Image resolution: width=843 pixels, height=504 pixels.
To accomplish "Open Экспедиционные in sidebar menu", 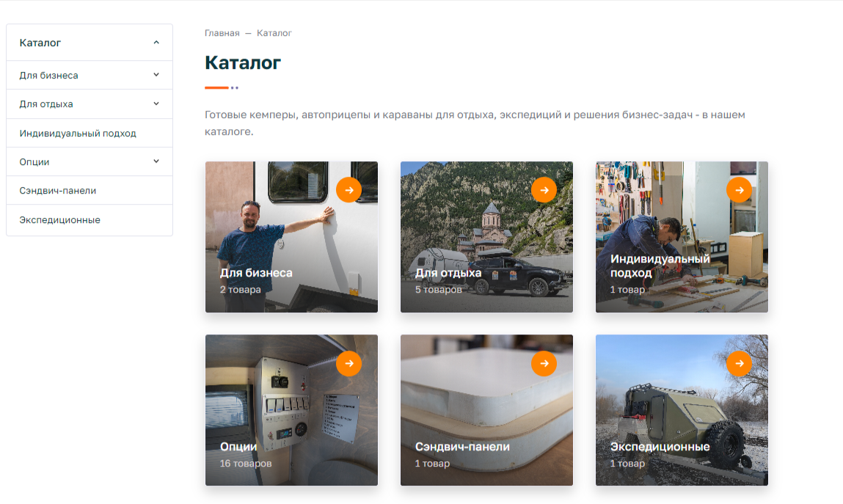I will (x=59, y=220).
